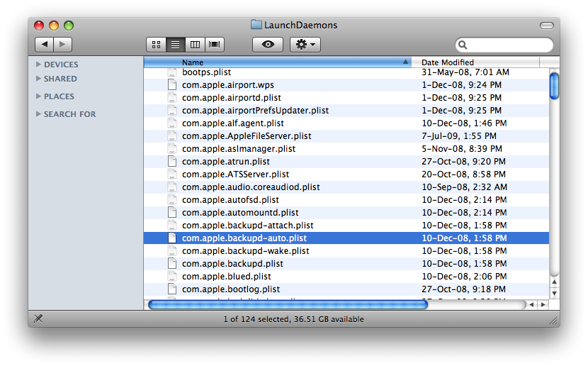Click the date 10-Sep-08, 2:32 AM
This screenshot has height=366, width=588.
[464, 187]
